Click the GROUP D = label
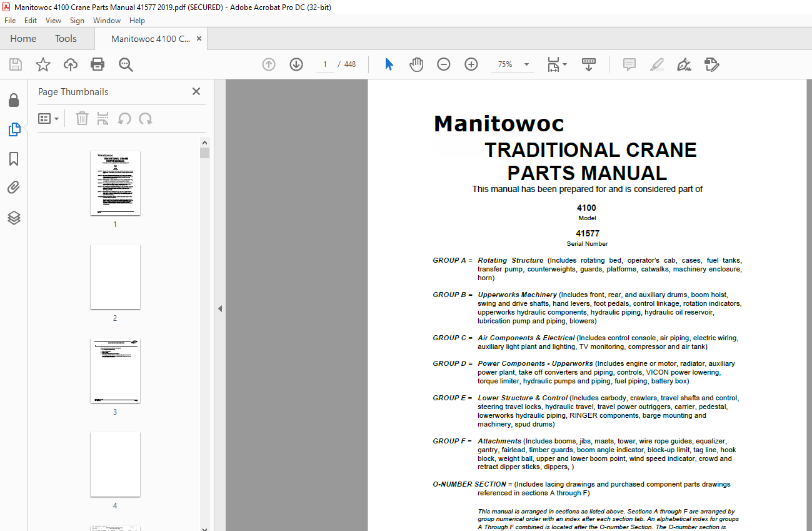 tap(453, 363)
